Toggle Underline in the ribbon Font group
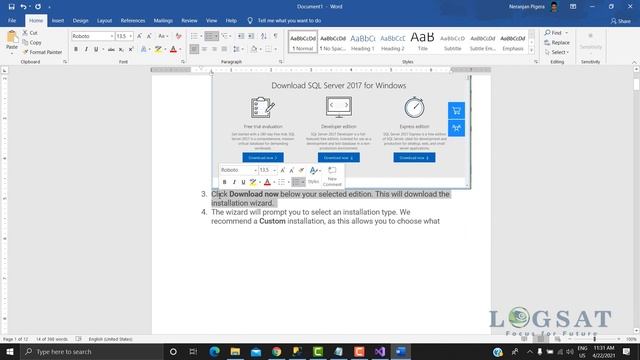Viewport: 640px width, 360px height. click(96, 49)
